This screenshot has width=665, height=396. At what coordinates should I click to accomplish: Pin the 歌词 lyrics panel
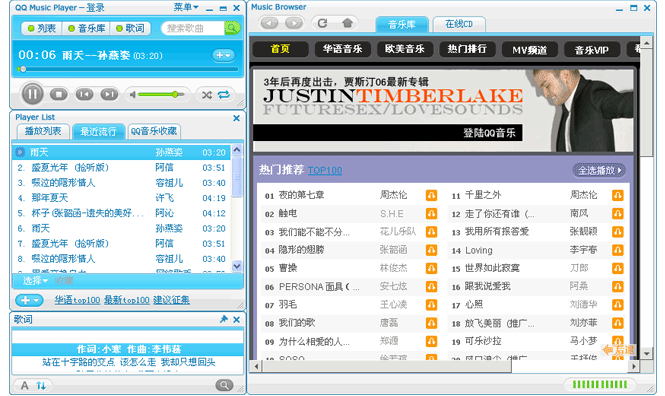[x=224, y=319]
